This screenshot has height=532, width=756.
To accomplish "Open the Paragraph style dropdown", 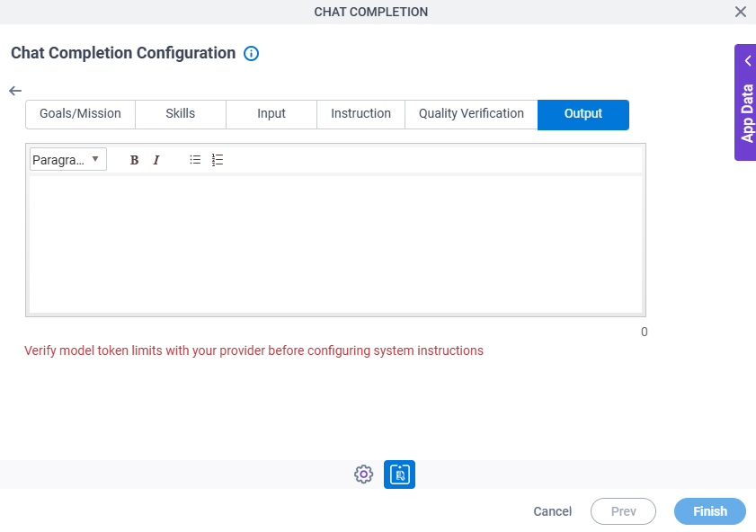I will pos(68,159).
